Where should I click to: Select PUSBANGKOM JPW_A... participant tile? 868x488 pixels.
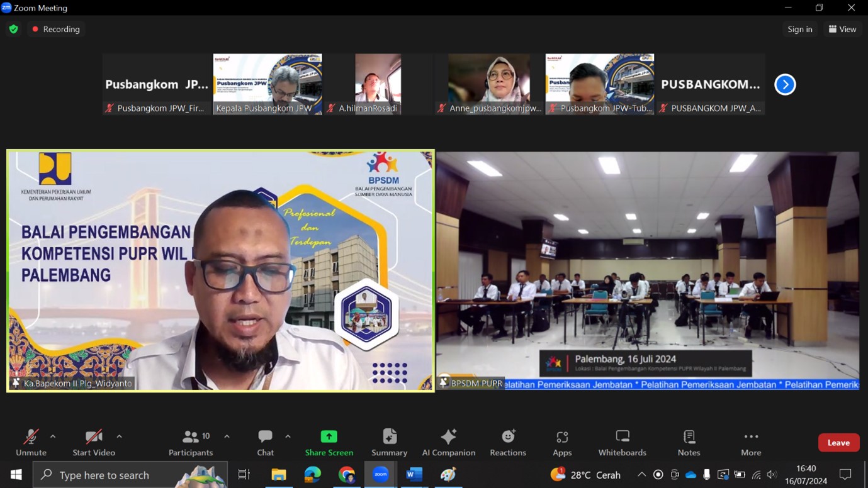click(x=711, y=84)
